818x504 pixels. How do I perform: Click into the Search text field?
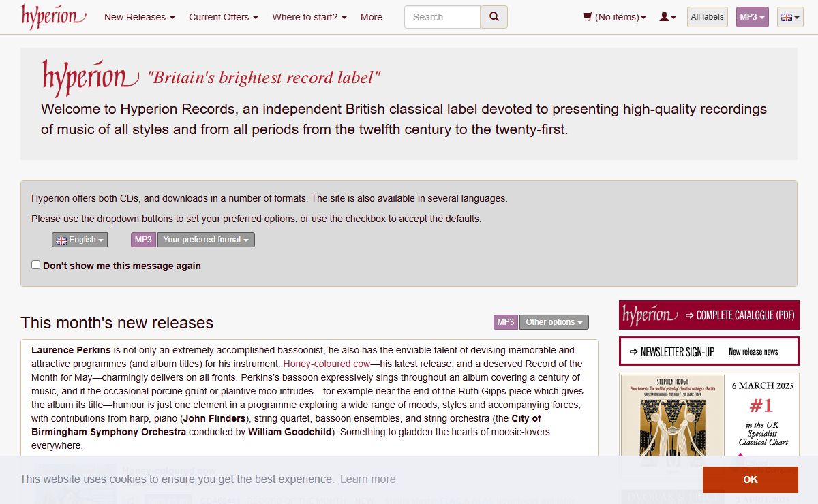pos(442,17)
